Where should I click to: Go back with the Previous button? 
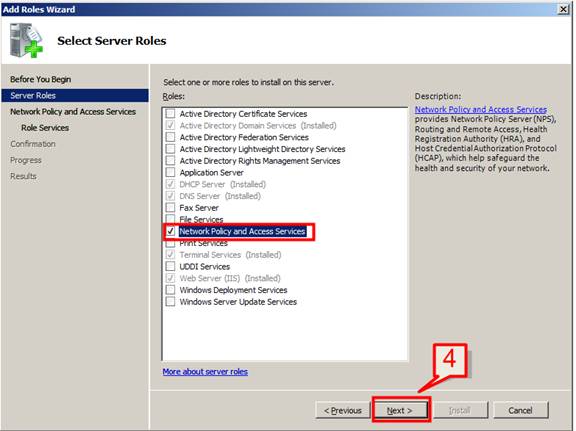(x=343, y=410)
